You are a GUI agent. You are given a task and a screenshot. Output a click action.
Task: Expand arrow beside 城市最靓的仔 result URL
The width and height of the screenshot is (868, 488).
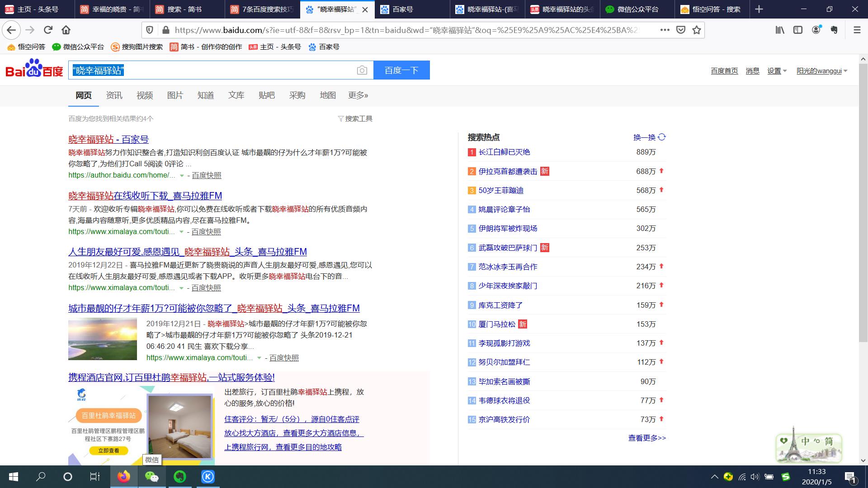coord(259,358)
